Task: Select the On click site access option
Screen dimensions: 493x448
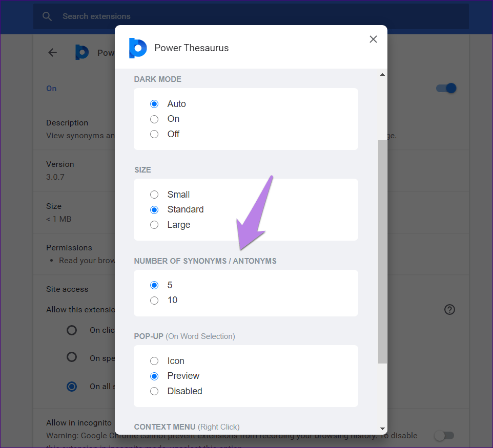Action: [72, 330]
